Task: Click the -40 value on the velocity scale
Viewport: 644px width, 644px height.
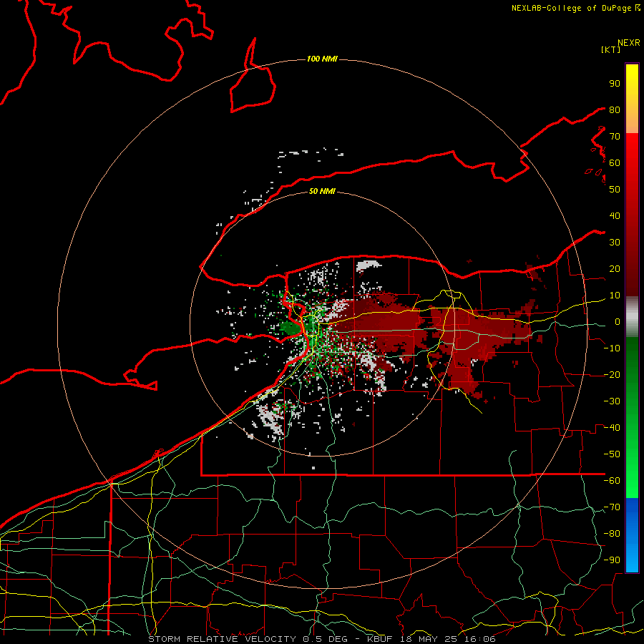Action: coord(612,428)
